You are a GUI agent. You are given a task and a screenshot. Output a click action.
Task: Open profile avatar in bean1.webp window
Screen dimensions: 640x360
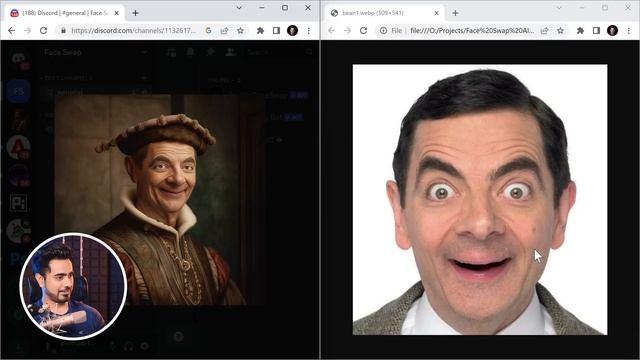click(612, 31)
